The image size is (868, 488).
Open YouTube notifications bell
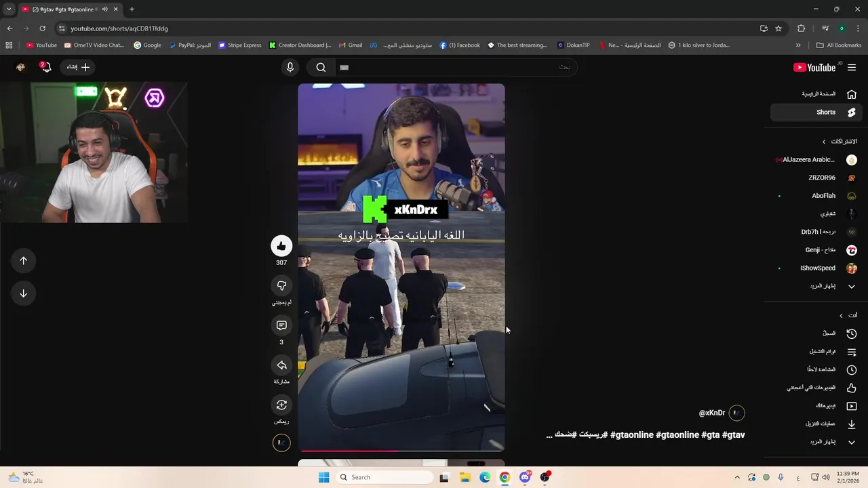(45, 67)
